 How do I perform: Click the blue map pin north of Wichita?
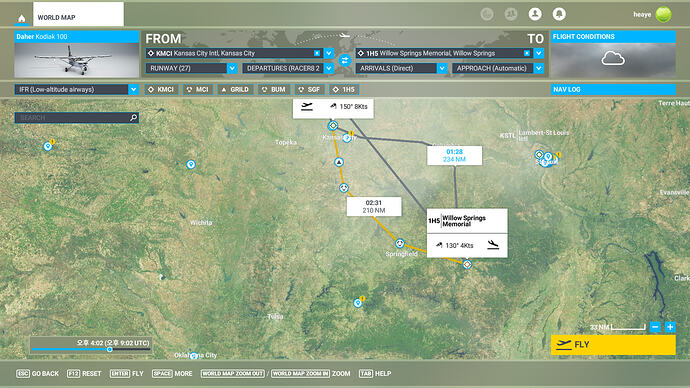[x=191, y=164]
